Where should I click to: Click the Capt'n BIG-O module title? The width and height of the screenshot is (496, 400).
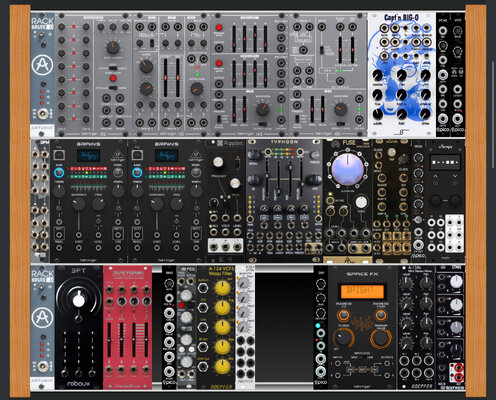pos(401,18)
